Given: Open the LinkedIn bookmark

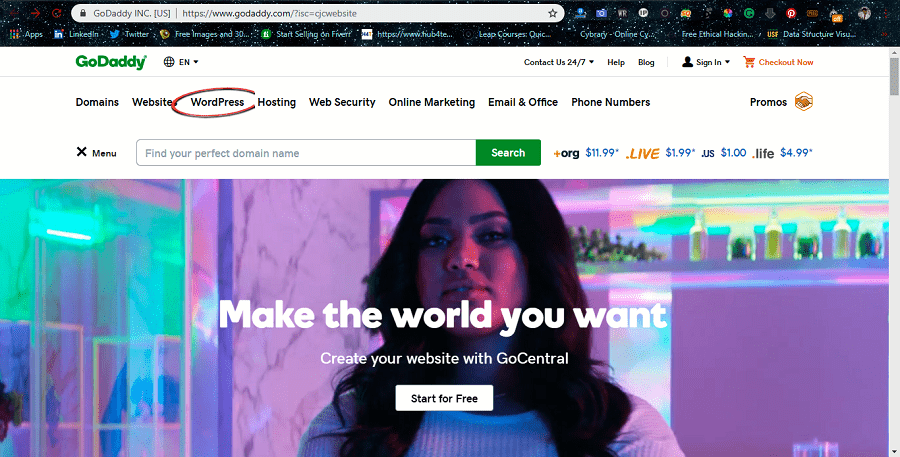Looking at the screenshot, I should [x=76, y=34].
